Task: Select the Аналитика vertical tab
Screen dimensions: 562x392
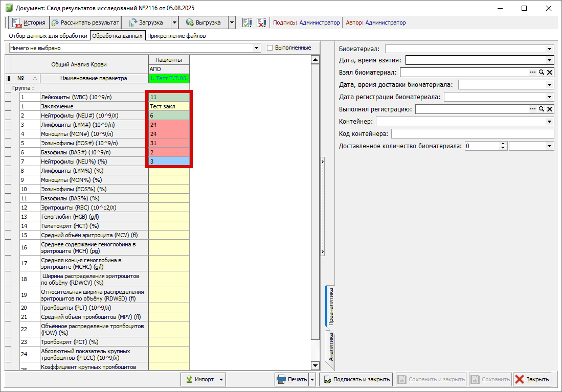Action: tap(330, 347)
